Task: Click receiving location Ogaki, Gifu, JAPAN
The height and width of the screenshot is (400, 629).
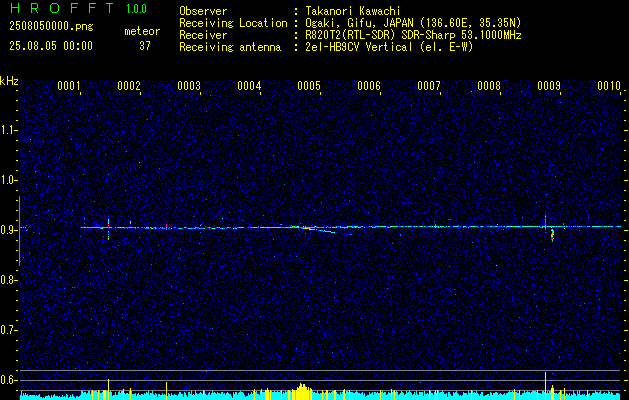Action: click(361, 24)
